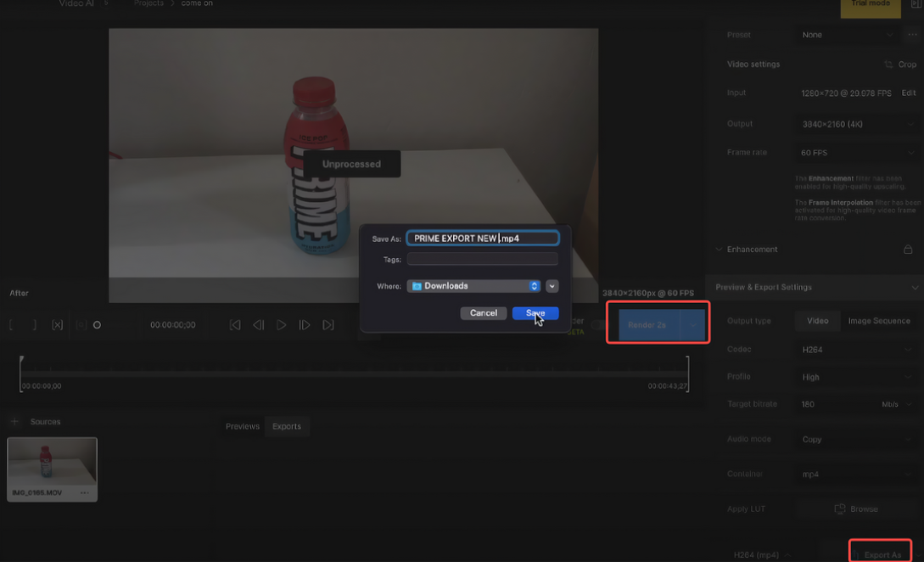Select Video as the Output type
The width and height of the screenshot is (924, 562).
(817, 321)
